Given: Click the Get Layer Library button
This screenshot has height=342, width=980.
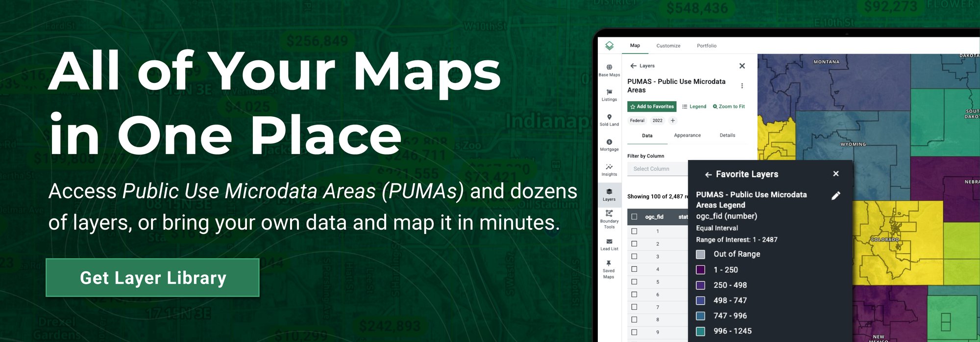Looking at the screenshot, I should coord(153,278).
